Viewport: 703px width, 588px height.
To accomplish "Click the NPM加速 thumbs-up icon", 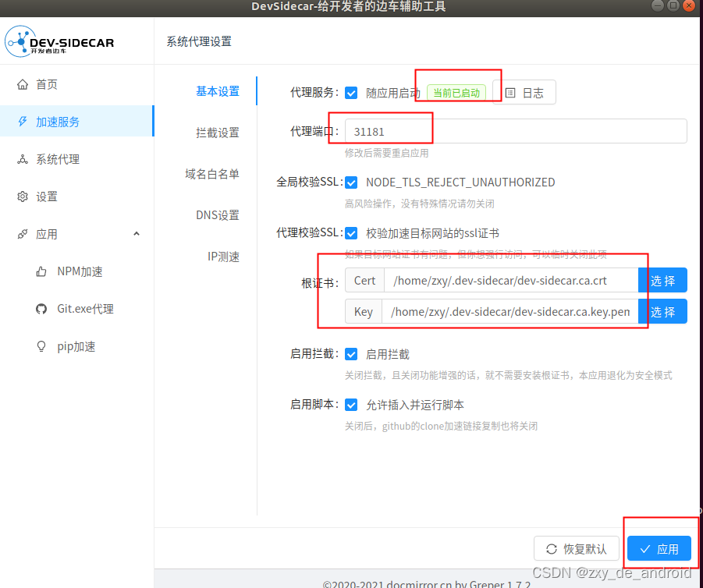I will pos(41,271).
